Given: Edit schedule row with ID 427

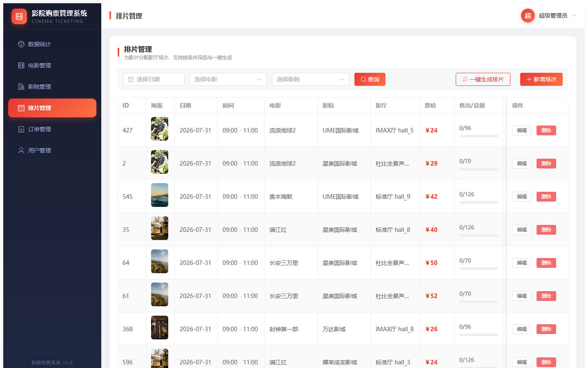Looking at the screenshot, I should [522, 130].
